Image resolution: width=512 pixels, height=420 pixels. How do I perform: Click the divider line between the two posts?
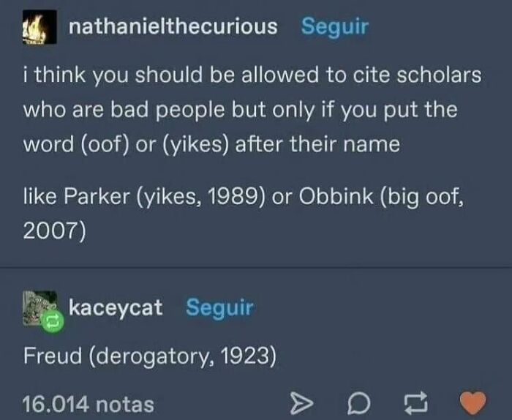click(256, 268)
